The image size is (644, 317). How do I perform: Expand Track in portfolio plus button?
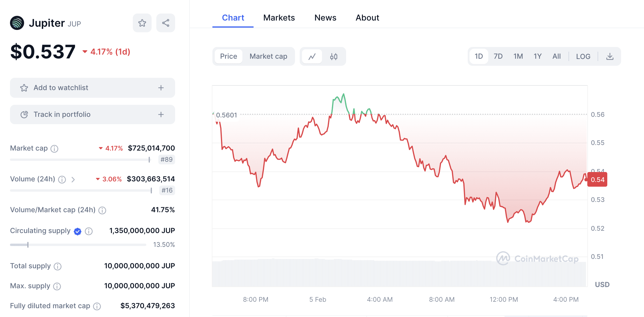click(x=161, y=114)
